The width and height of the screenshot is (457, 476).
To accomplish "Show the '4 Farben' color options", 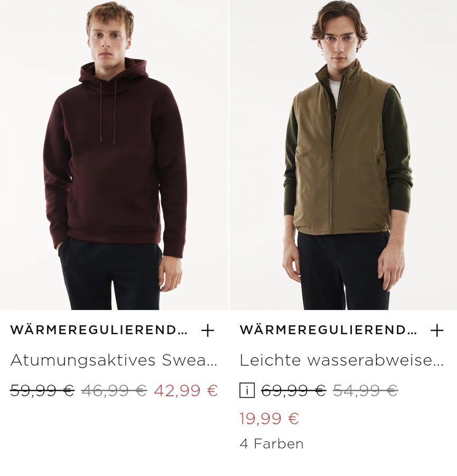I will (272, 444).
